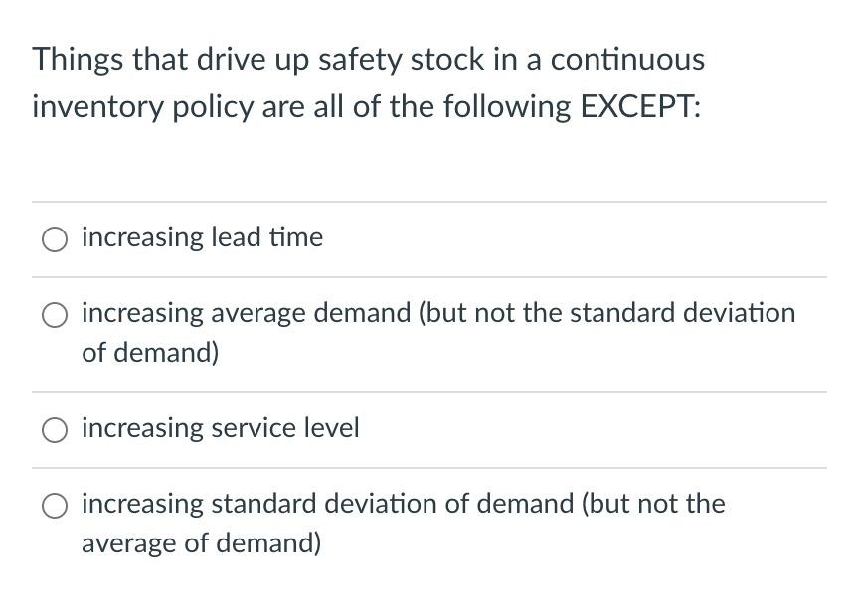
Task: Click the question title text
Action: pyautogui.click(x=368, y=81)
